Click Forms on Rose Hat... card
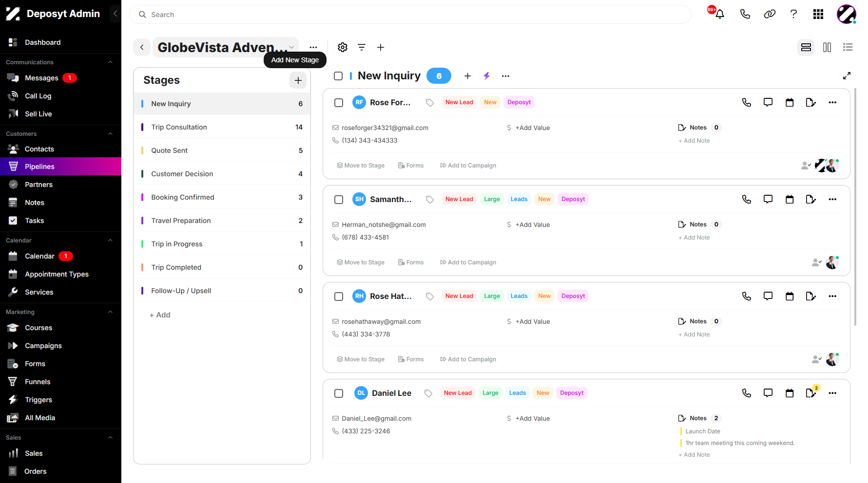868x483 pixels. coord(411,359)
